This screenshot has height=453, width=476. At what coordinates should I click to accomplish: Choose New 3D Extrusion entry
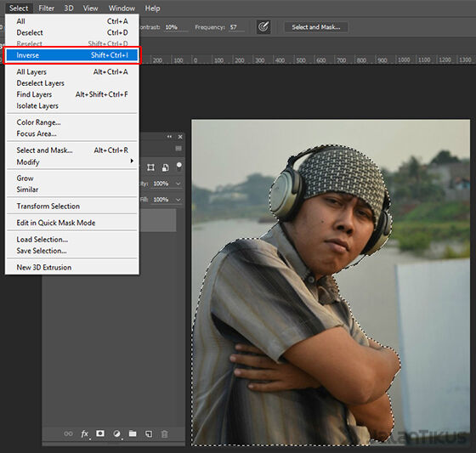(72, 268)
